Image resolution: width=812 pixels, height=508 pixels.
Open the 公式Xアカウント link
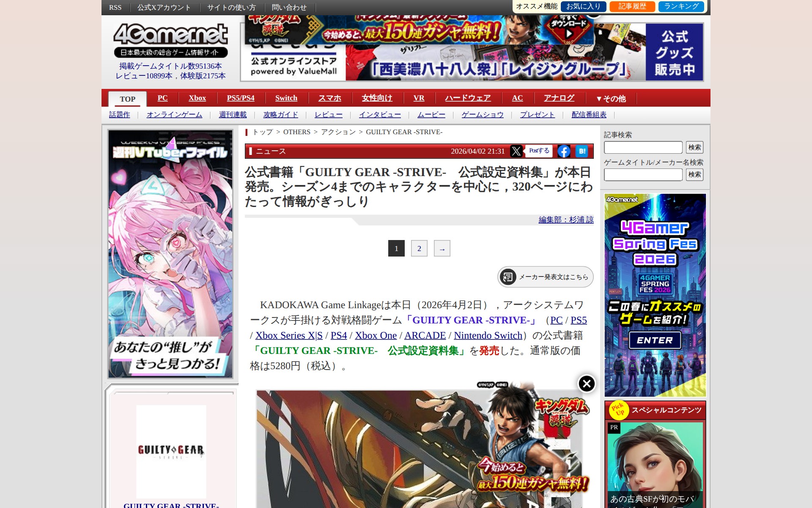click(x=164, y=8)
